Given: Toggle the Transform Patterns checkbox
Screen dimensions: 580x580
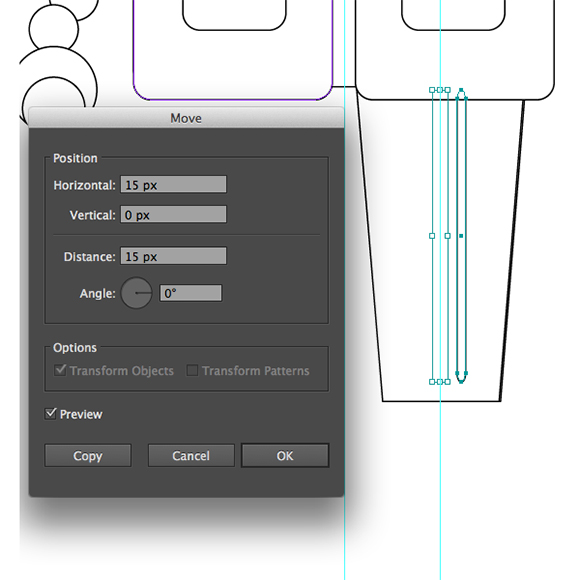Looking at the screenshot, I should pos(192,370).
